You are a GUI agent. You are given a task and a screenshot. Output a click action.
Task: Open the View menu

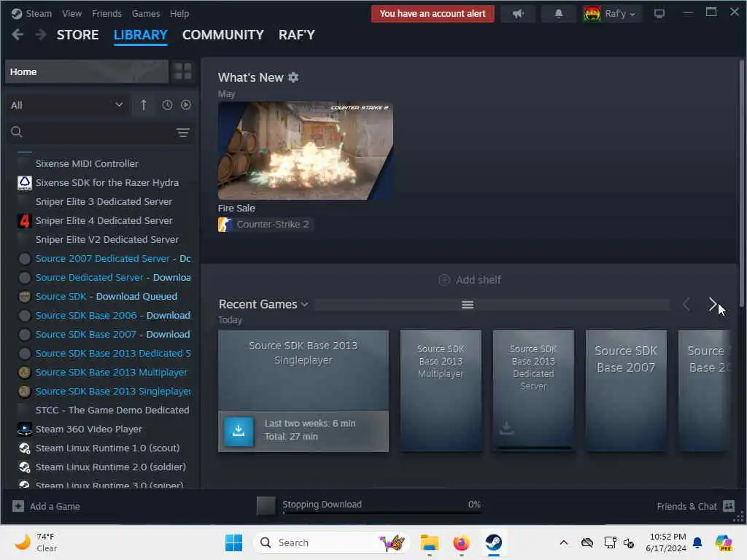point(71,13)
